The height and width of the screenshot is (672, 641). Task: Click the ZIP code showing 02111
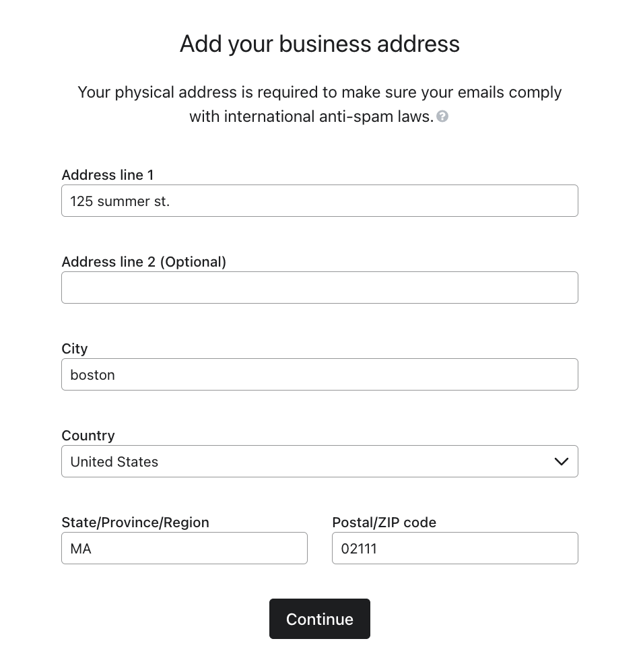(x=454, y=548)
